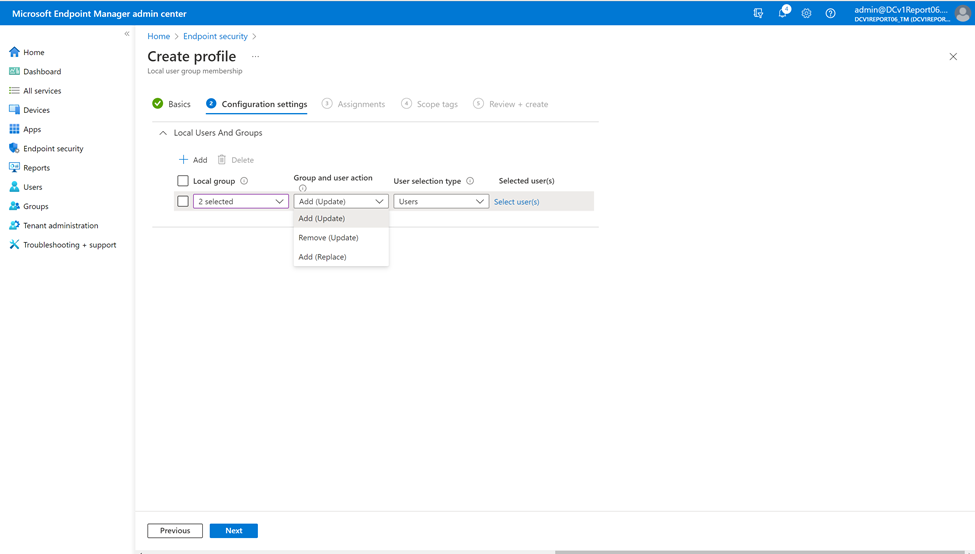Viewport: 975px width, 554px height.
Task: Click the Delete trash button
Action: [236, 160]
